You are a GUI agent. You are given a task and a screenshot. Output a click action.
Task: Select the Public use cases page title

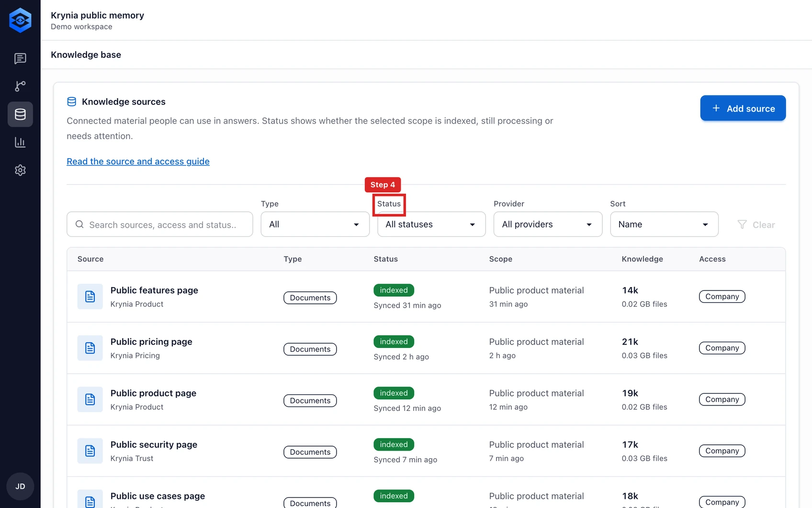pos(158,496)
